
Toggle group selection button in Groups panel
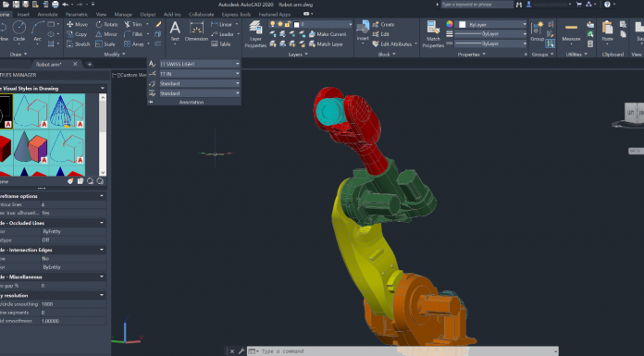click(x=551, y=43)
